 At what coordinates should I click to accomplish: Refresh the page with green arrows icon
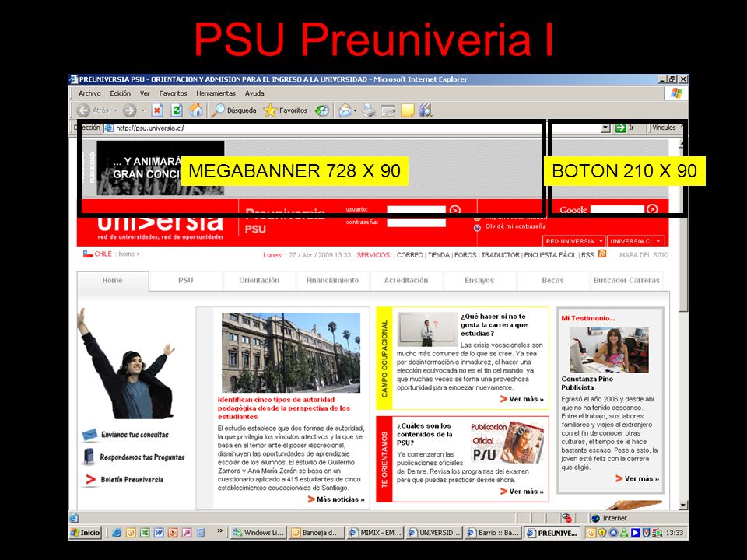pyautogui.click(x=177, y=110)
